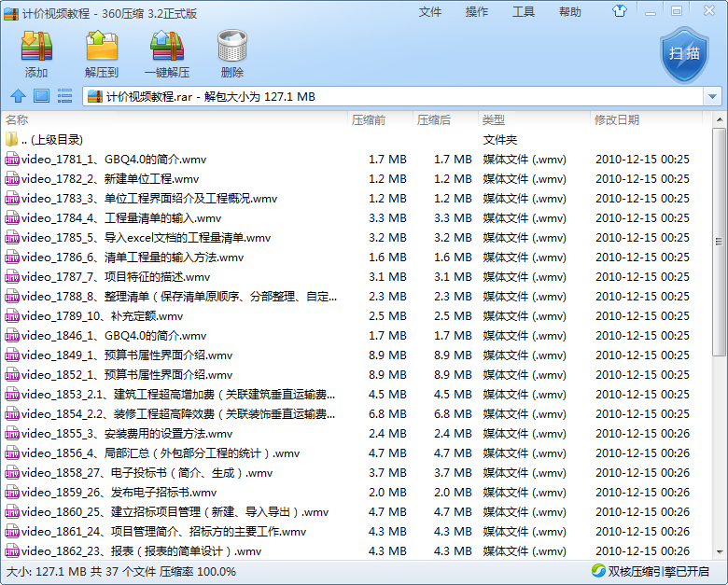Click wmv icon of video_1789_10 file
This screenshot has height=585, width=728.
(12, 315)
